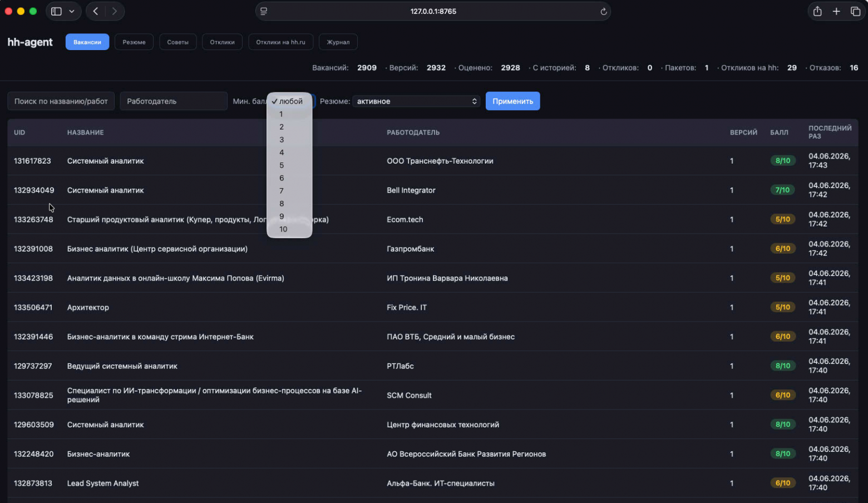
Task: Open Бизнес-аналитик в команду стрима Интернет-Банк
Action: [x=160, y=337]
